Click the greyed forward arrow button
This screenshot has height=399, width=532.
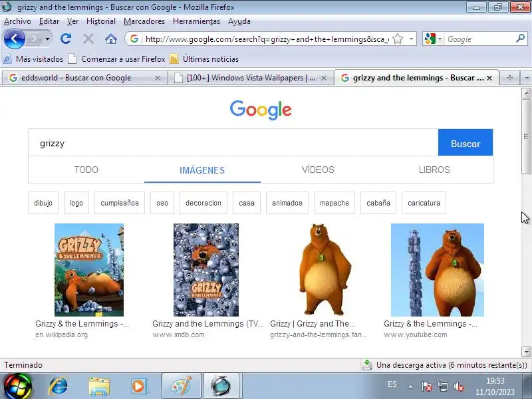tap(34, 39)
